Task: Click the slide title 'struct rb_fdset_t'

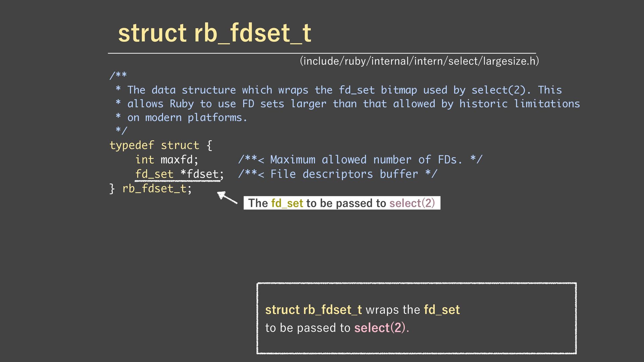Action: [x=215, y=34]
